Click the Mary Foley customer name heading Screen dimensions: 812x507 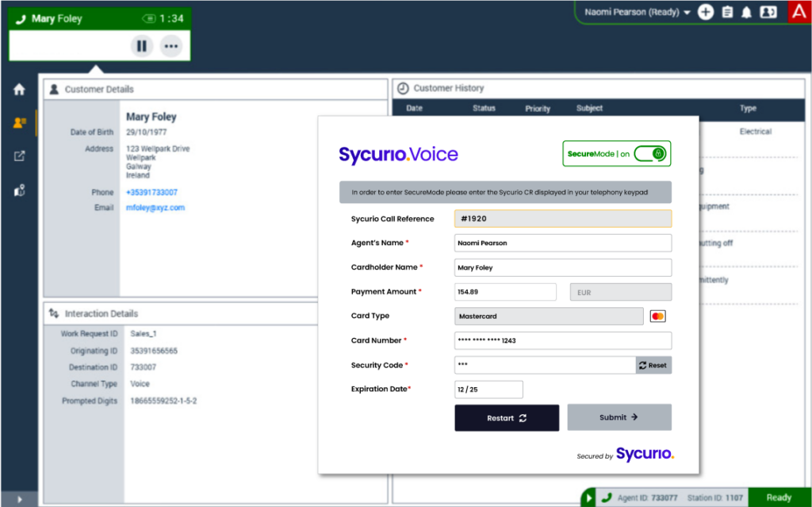(x=151, y=117)
